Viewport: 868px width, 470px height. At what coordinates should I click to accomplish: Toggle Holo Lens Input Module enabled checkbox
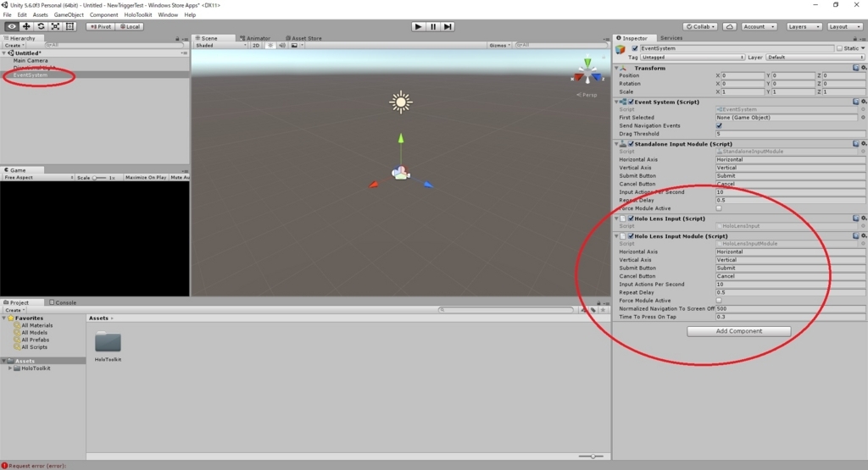[631, 236]
